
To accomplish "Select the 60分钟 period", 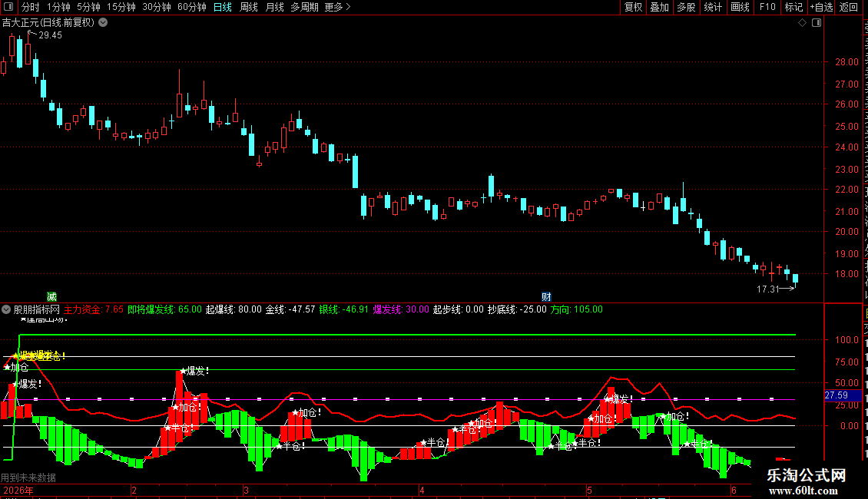I will pos(192,7).
